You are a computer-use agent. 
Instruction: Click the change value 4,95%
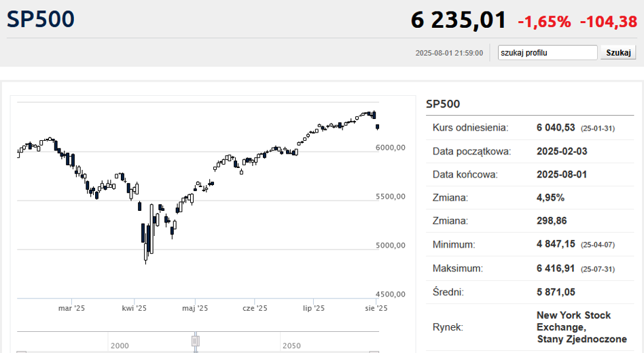coord(550,198)
